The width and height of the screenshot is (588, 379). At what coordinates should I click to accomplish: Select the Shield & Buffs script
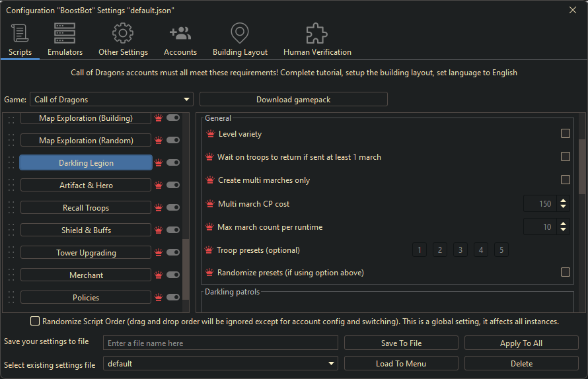tap(86, 230)
